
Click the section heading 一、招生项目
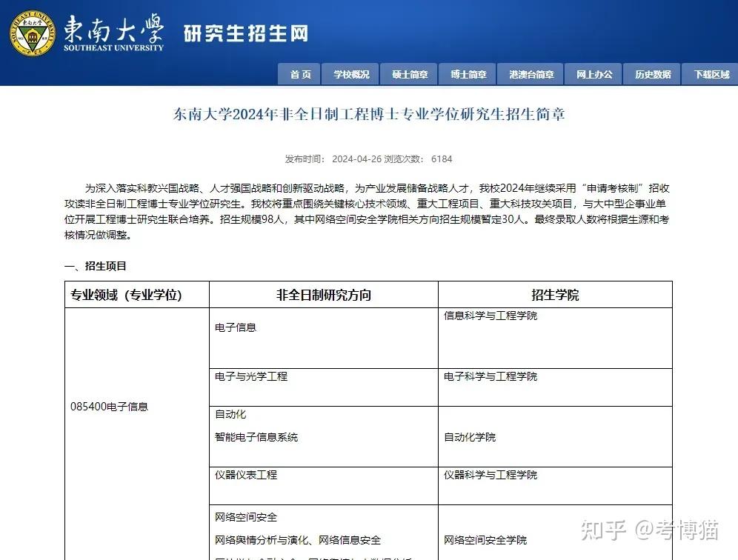click(96, 266)
